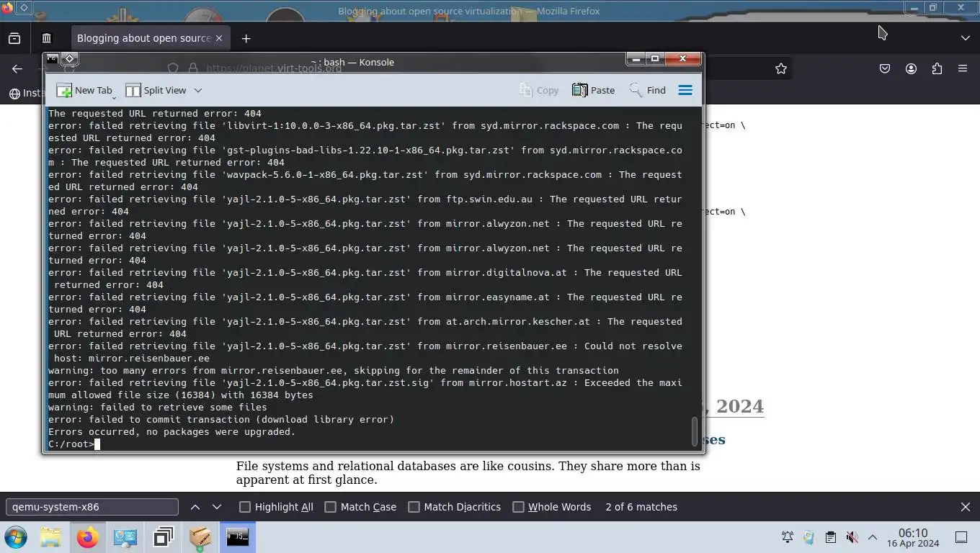Expand hidden system tray icons arrow
This screenshot has height=553, width=980.
click(x=873, y=537)
